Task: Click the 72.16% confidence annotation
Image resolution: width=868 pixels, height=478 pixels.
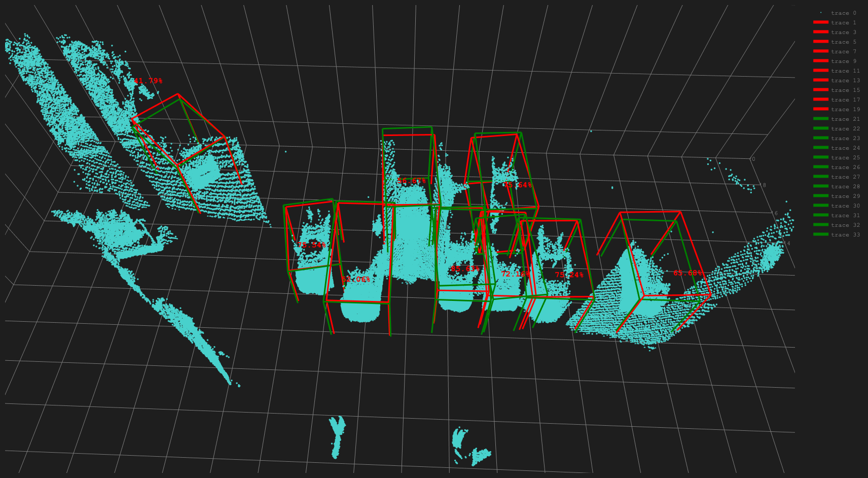Action: (515, 274)
